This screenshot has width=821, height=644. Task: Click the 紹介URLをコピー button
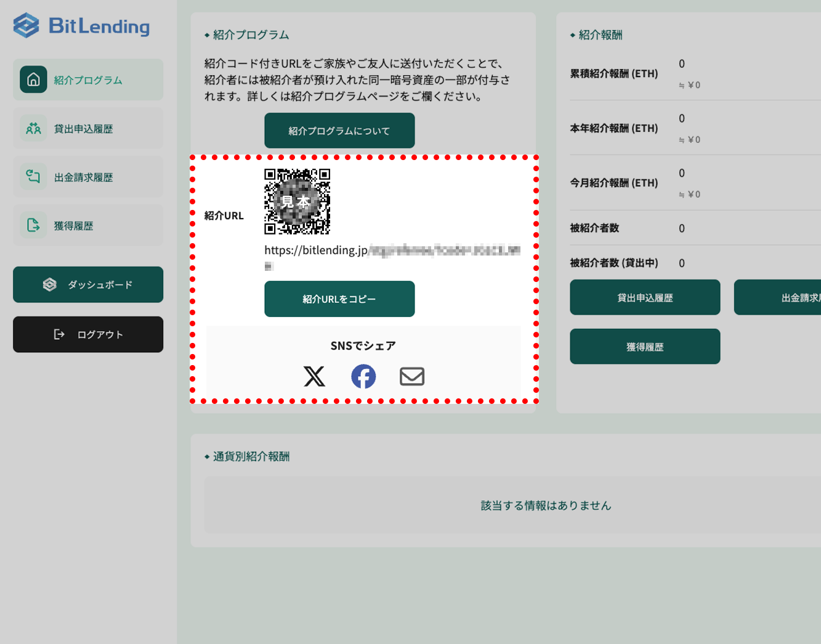(x=339, y=299)
